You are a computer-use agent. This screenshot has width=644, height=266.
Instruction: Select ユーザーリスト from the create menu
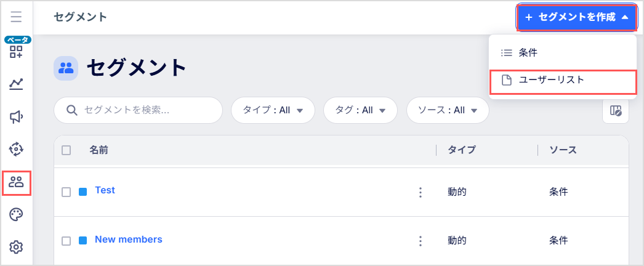click(563, 81)
